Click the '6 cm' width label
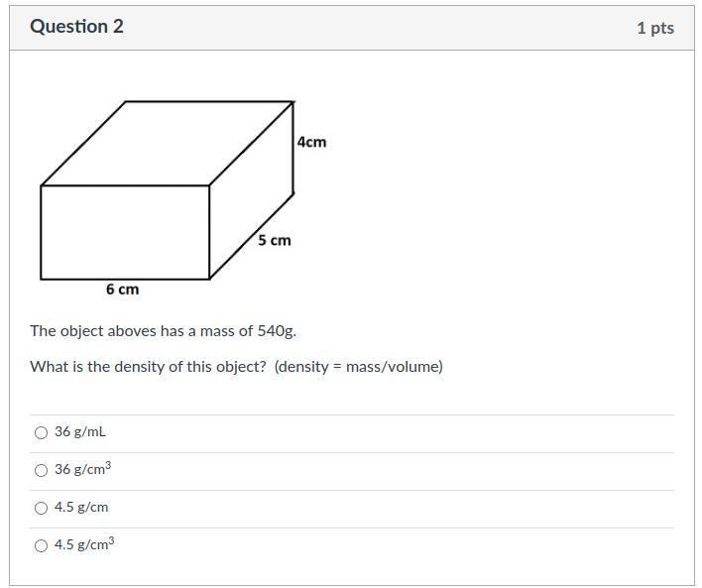702x588 pixels. click(x=123, y=290)
